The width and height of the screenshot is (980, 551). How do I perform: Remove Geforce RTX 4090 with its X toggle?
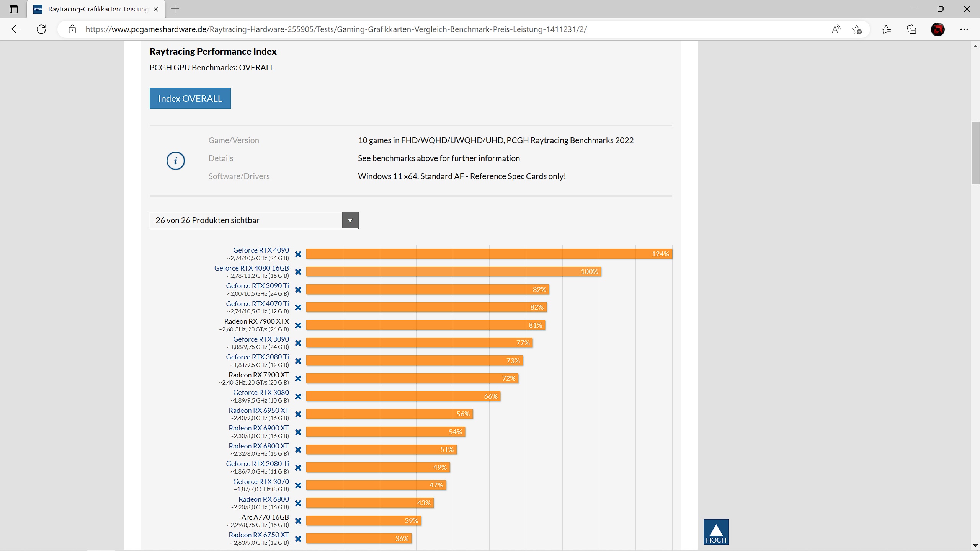298,254
